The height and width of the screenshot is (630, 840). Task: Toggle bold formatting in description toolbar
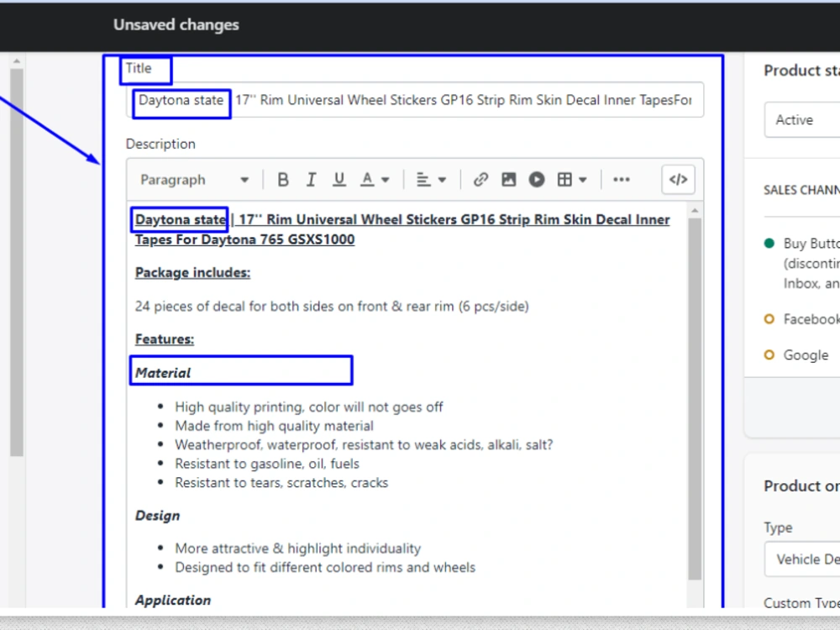[x=283, y=180]
